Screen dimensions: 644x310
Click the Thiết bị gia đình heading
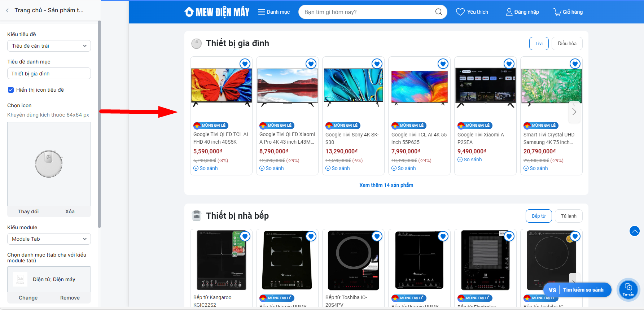238,43
